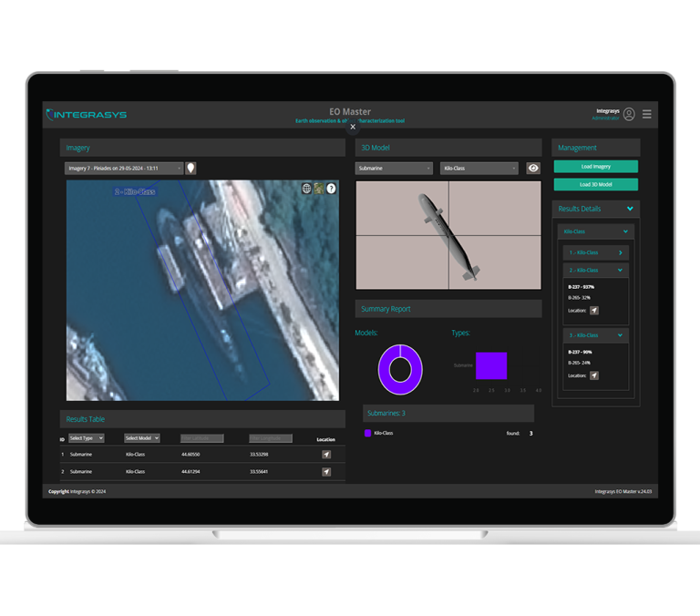The image size is (700, 616).
Task: Click the purple Kilo-Class legend swatch
Action: (367, 434)
